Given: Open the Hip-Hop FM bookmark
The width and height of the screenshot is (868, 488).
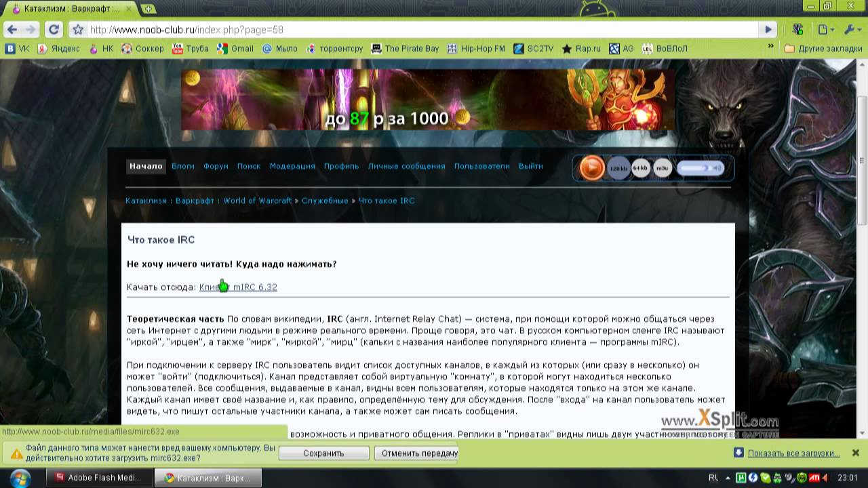Looking at the screenshot, I should pyautogui.click(x=476, y=49).
